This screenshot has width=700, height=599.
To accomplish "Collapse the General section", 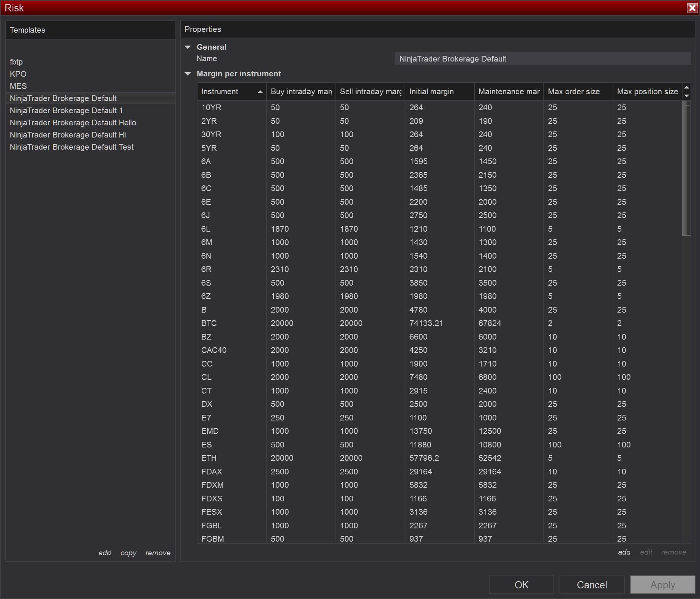I will point(188,47).
